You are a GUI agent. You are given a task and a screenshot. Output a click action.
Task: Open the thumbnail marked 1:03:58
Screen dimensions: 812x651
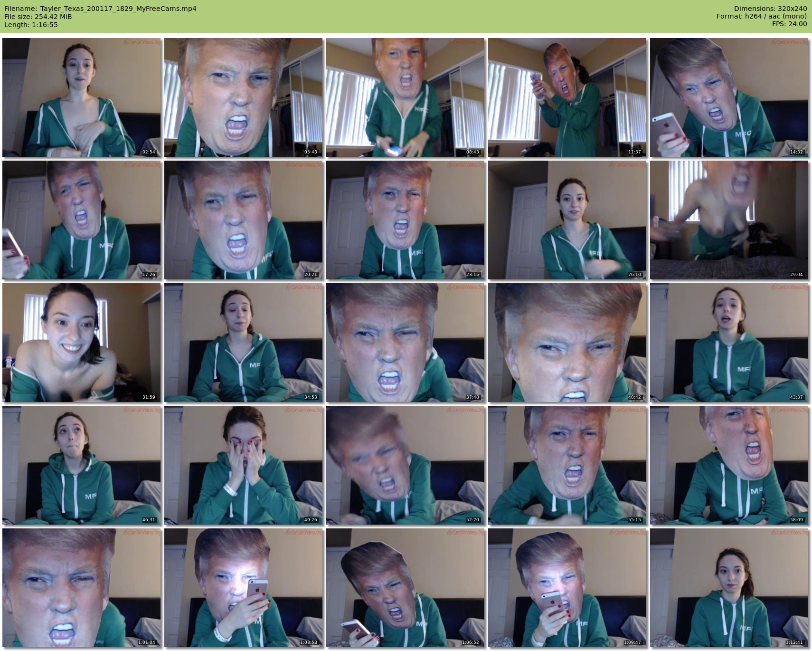click(243, 588)
